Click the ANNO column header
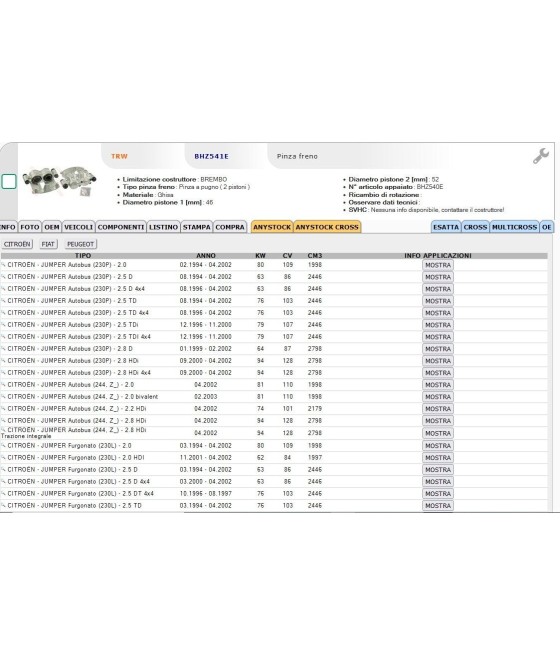560x655 pixels. click(x=206, y=256)
